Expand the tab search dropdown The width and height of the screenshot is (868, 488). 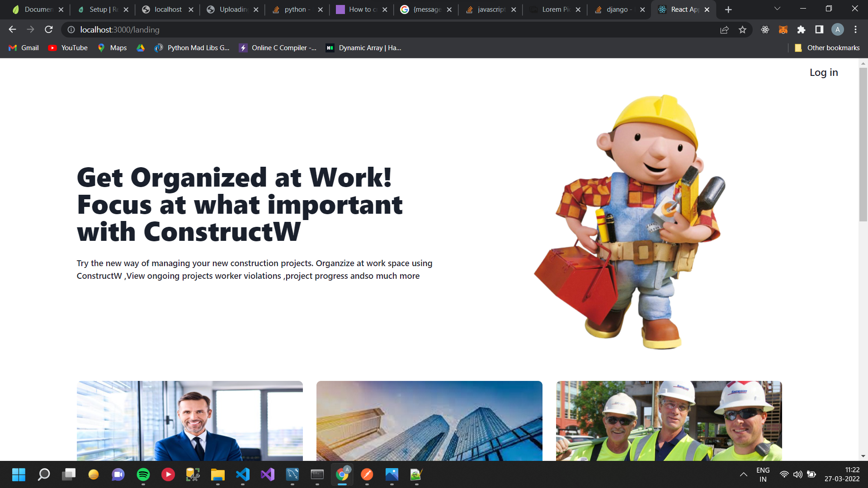(777, 9)
